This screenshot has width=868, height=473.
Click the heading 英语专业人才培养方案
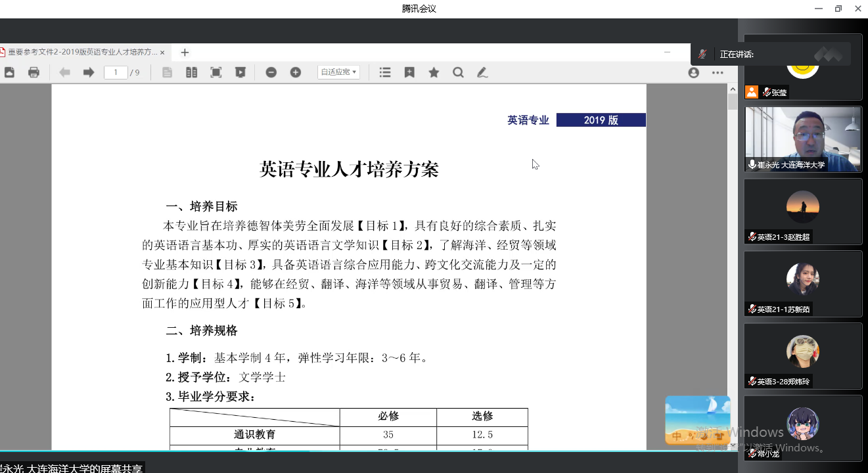pyautogui.click(x=349, y=169)
